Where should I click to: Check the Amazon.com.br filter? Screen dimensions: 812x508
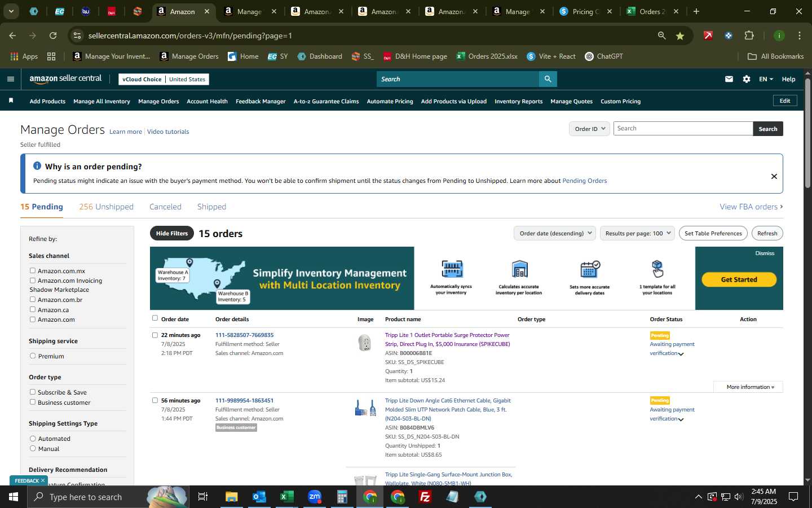33,300
